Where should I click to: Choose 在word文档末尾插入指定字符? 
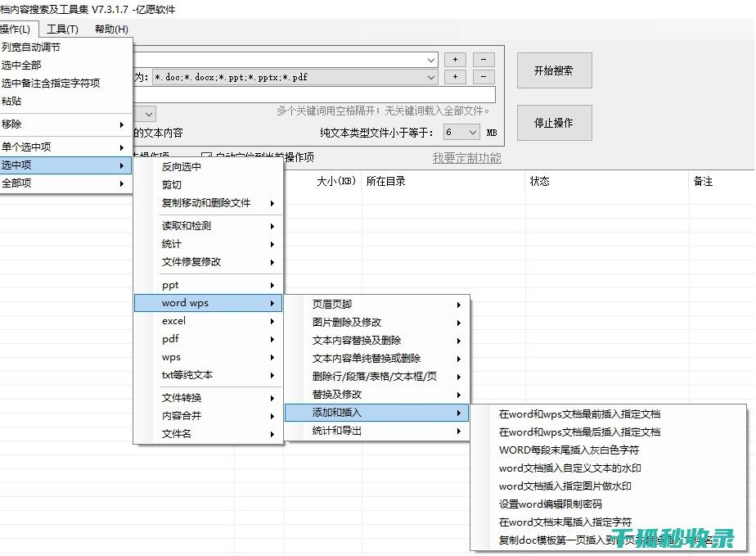609,522
